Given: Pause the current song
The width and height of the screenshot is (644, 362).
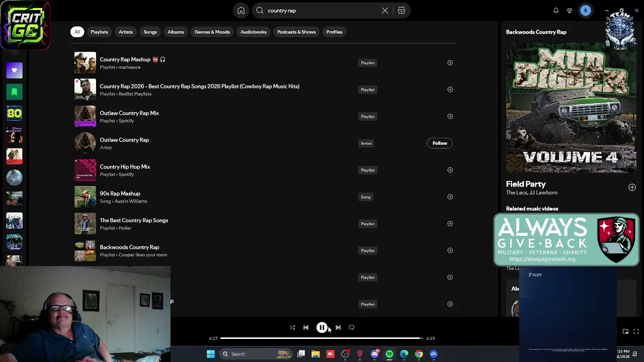Looking at the screenshot, I should click(322, 327).
